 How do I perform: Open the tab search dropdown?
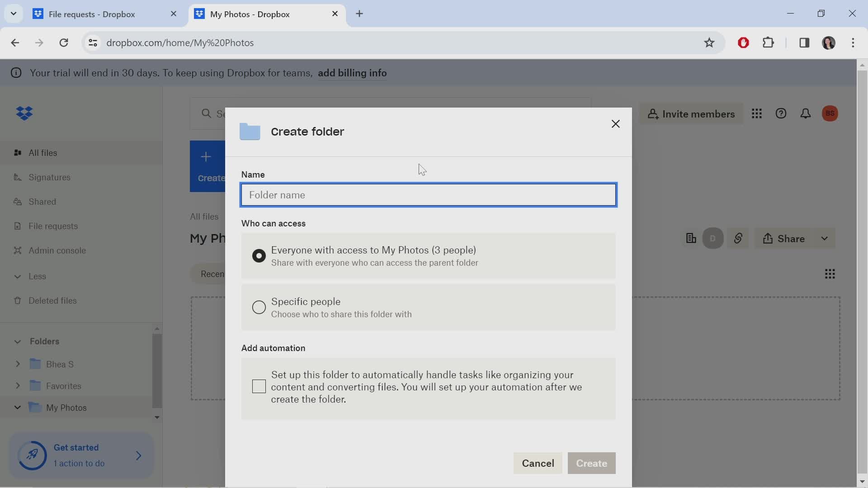[x=13, y=14]
